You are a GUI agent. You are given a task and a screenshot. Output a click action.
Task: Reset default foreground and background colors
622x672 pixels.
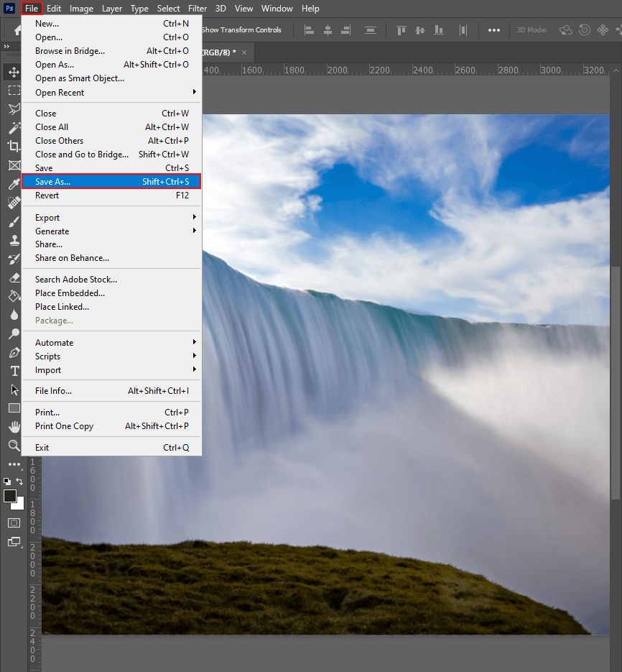7,482
